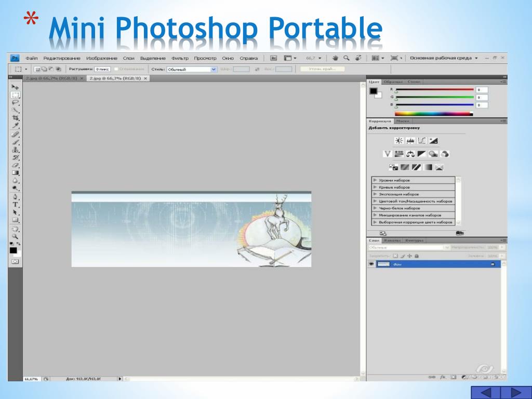
Task: Choose the Intersect with Selection mode button
Action: pos(58,69)
